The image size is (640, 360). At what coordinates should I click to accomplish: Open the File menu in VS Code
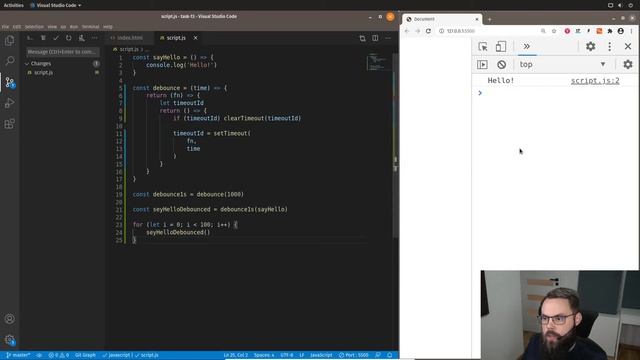(x=5, y=27)
